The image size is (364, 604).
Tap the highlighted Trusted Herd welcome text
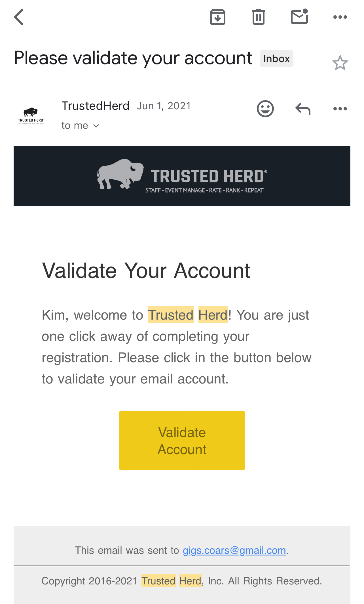click(x=188, y=315)
